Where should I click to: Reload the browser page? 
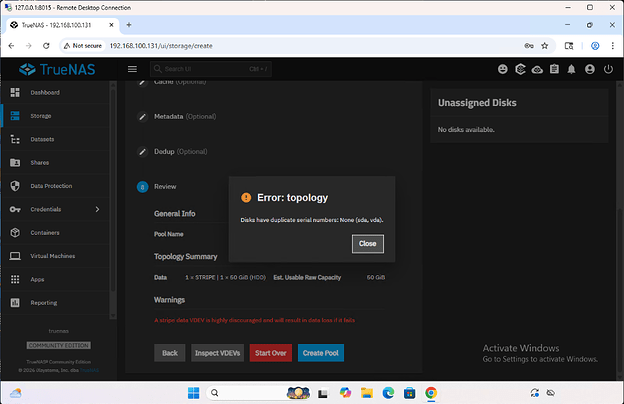pos(46,46)
